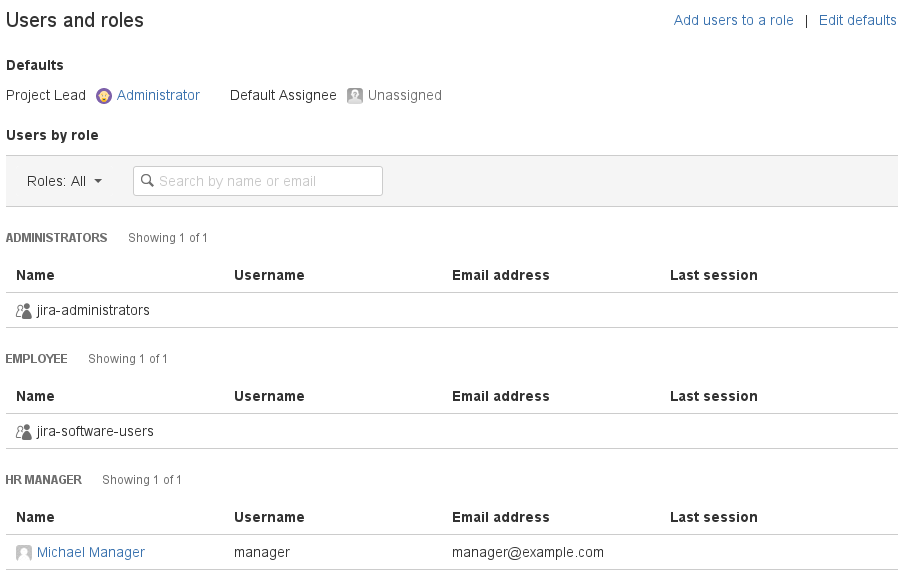Click the jira-administrators group icon
Screen dimensions: 904x579
click(24, 311)
